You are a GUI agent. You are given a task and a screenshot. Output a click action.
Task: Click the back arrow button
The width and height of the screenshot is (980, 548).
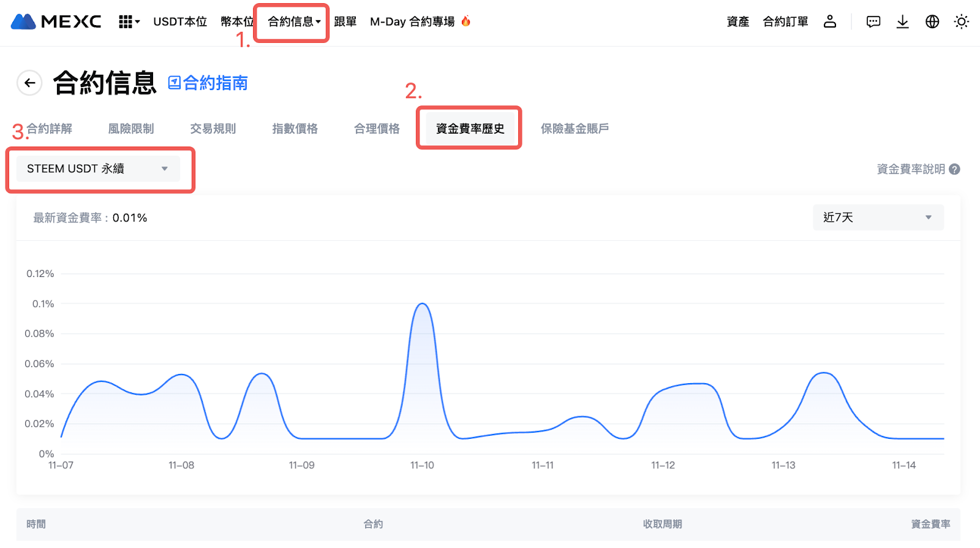(29, 83)
